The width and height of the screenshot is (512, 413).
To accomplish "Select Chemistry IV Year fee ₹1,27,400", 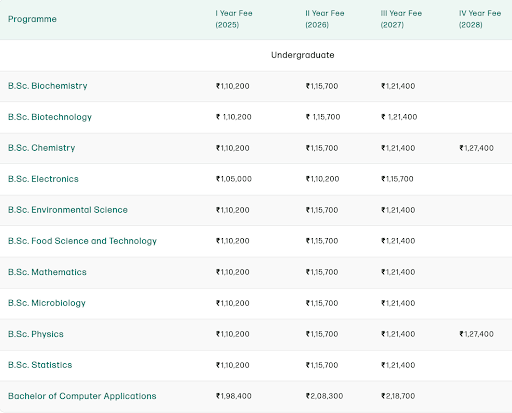I will (476, 148).
